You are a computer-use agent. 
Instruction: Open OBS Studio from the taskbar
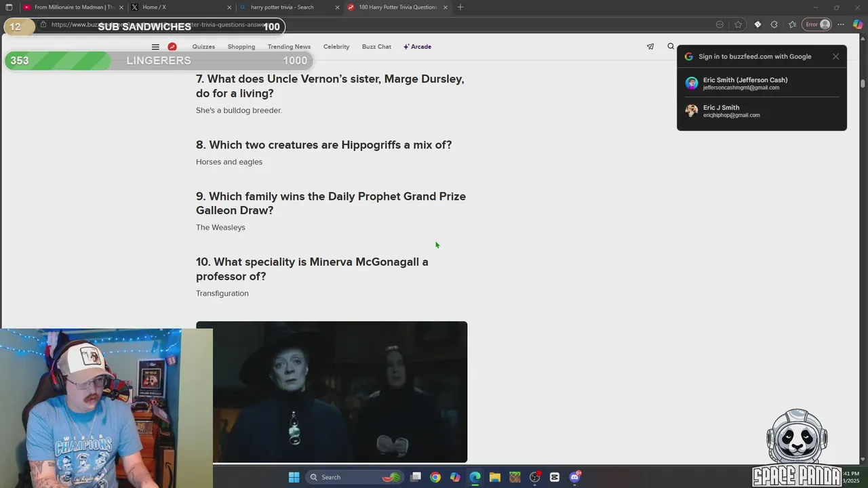pos(535,477)
